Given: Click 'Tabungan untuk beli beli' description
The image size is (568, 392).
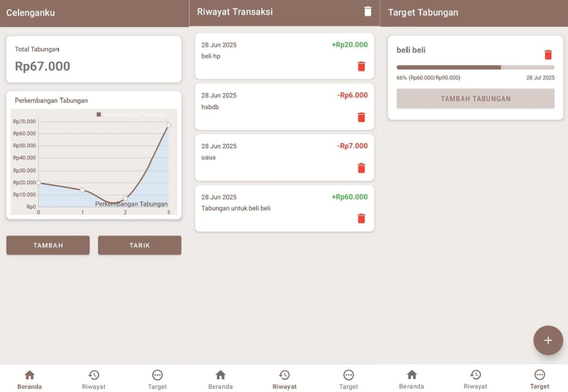Looking at the screenshot, I should [236, 209].
